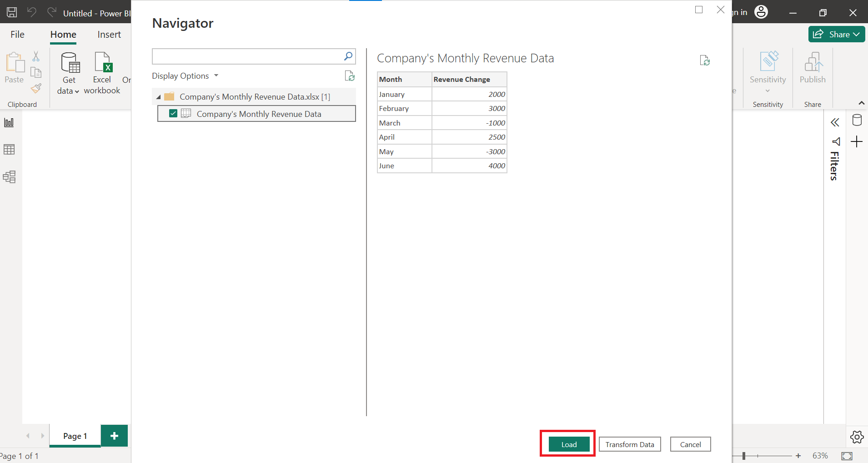Viewport: 868px width, 463px height.
Task: Click the Load button
Action: point(569,444)
